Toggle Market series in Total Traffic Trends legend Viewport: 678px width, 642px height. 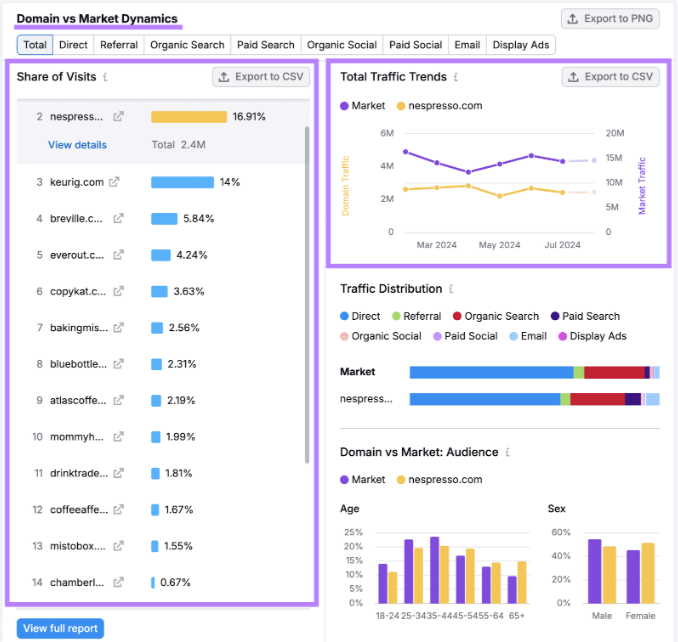pyautogui.click(x=362, y=106)
